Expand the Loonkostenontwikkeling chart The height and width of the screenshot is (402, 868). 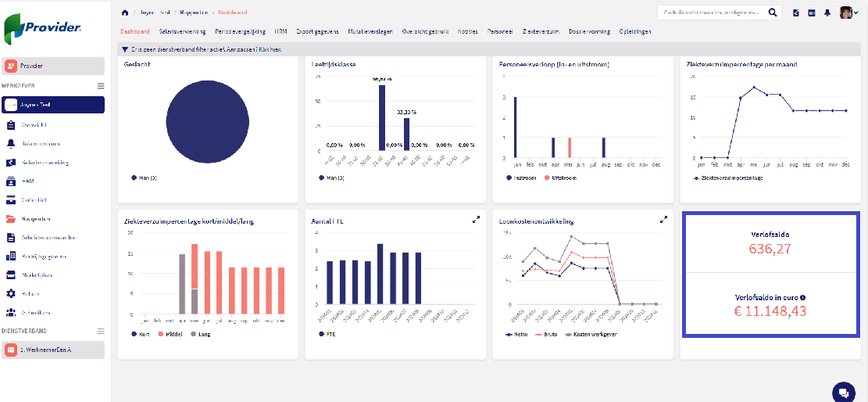[663, 221]
